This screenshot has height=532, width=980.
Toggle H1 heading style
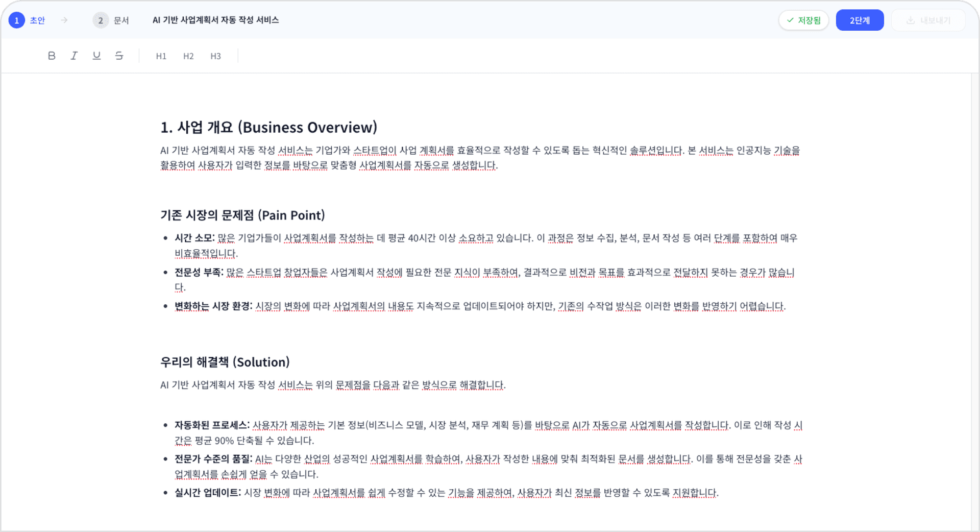[x=161, y=56]
